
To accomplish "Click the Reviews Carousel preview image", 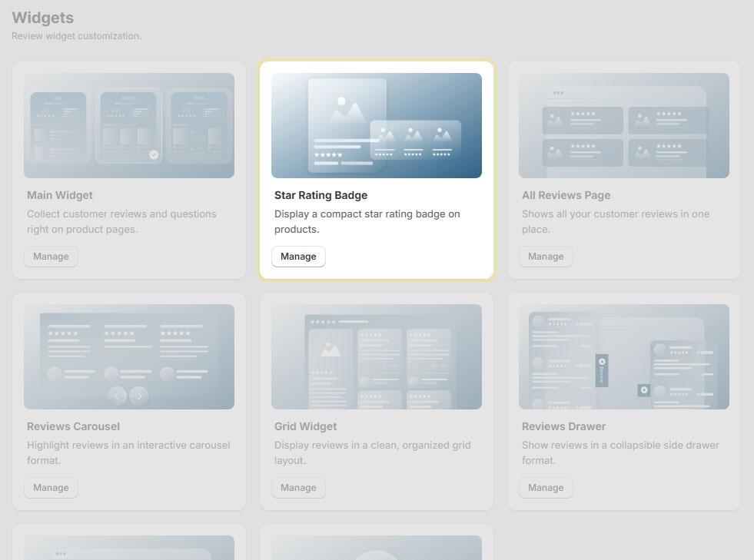I will coord(129,356).
